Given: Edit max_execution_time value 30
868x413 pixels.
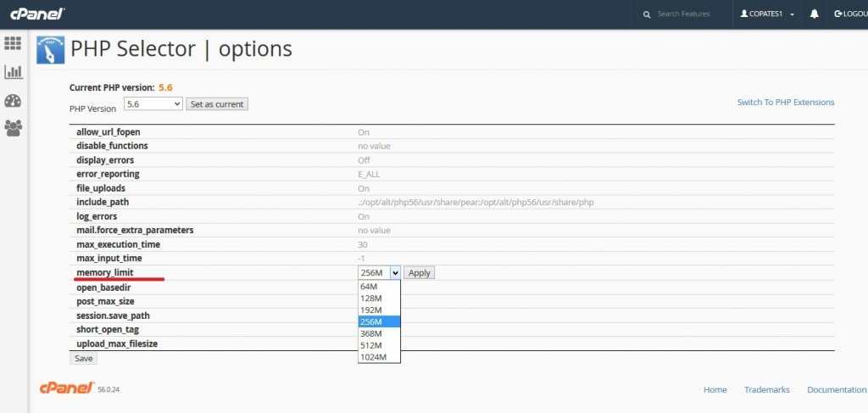Looking at the screenshot, I should coord(363,245).
